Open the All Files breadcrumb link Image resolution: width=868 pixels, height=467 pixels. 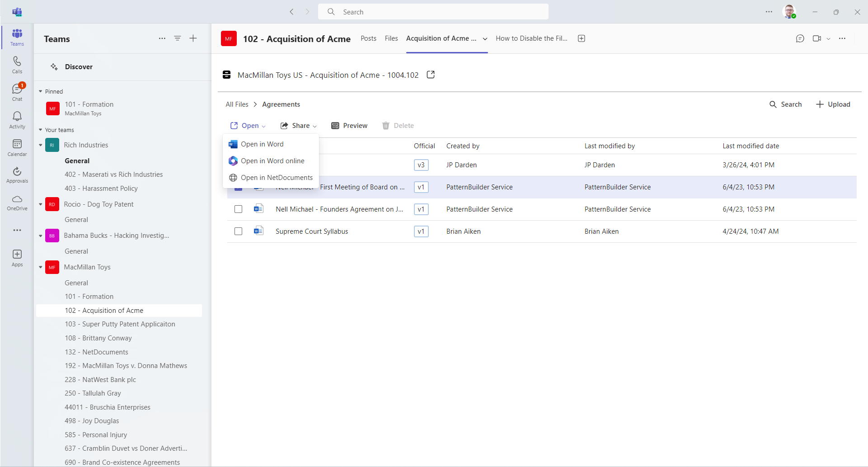236,104
